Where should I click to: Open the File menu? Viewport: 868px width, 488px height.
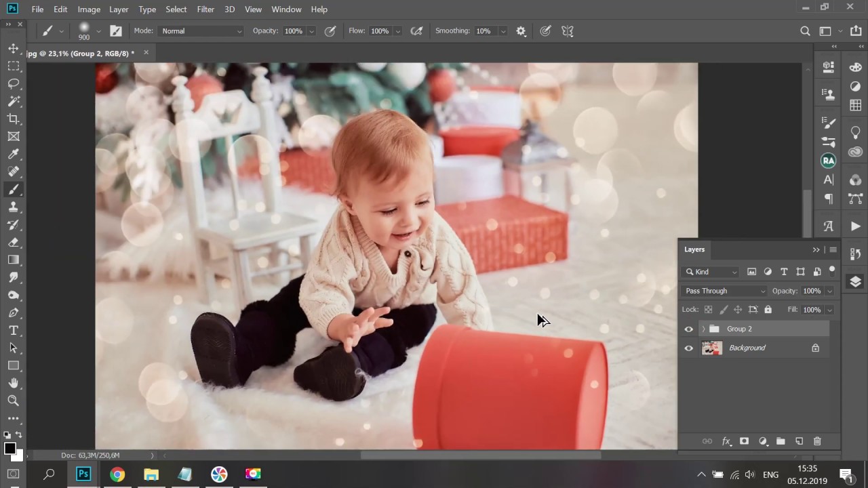coord(37,9)
